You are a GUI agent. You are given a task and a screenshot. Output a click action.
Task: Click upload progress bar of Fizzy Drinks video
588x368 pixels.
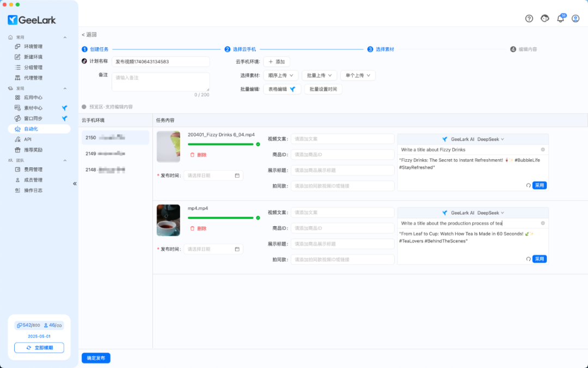(220, 144)
